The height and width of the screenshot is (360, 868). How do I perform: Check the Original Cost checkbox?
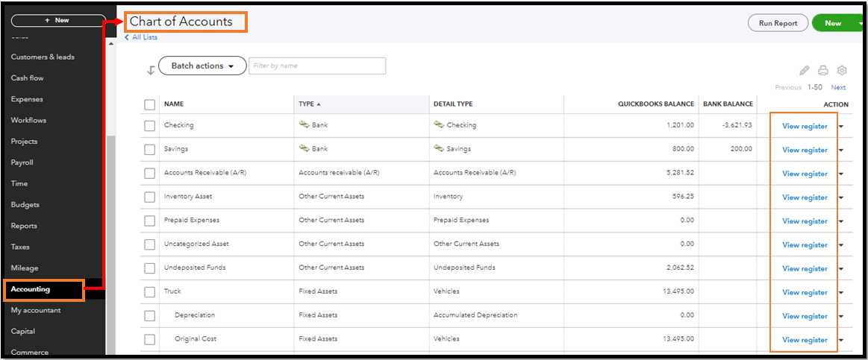point(149,340)
